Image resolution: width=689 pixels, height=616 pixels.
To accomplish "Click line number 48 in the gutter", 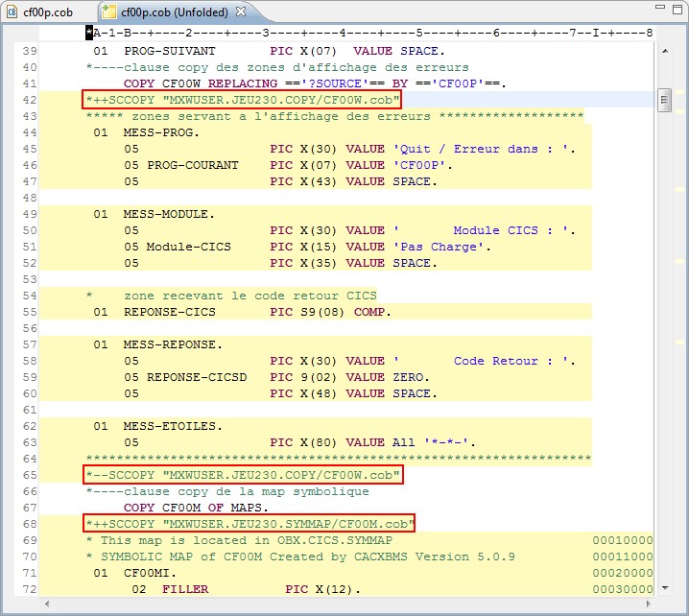I will (x=30, y=198).
